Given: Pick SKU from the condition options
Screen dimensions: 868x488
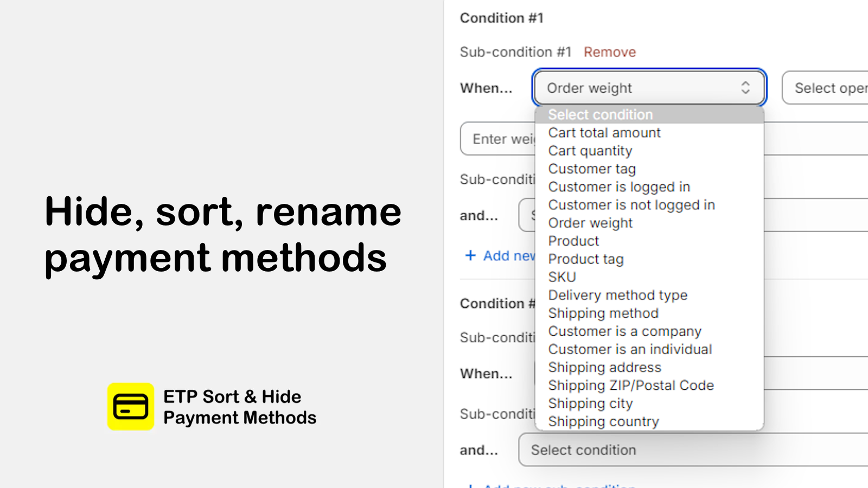Looking at the screenshot, I should point(561,277).
